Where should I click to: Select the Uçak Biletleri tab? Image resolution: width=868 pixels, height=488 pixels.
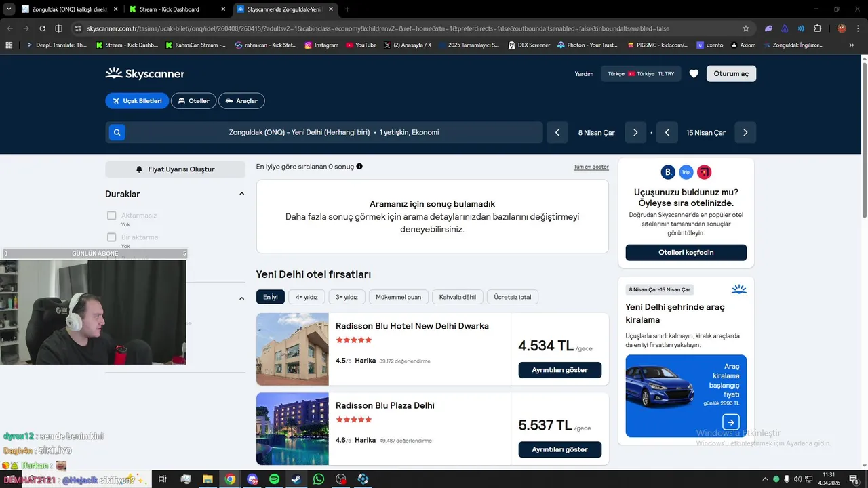137,101
